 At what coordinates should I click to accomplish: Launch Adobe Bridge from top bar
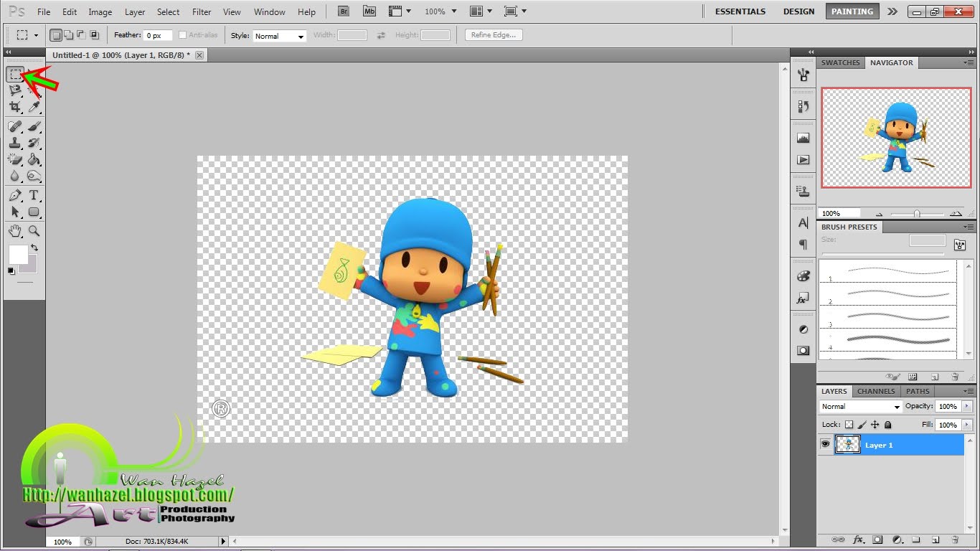coord(344,11)
